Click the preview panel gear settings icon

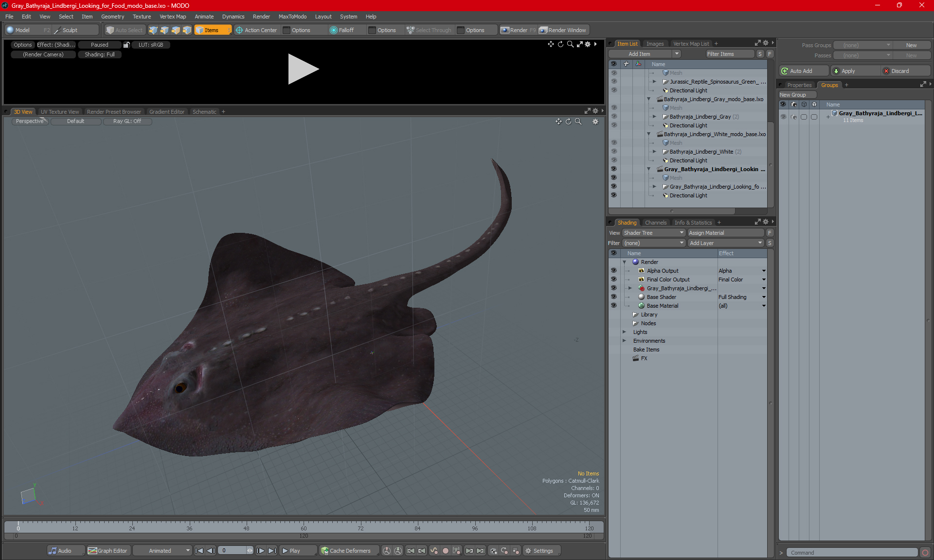click(588, 44)
